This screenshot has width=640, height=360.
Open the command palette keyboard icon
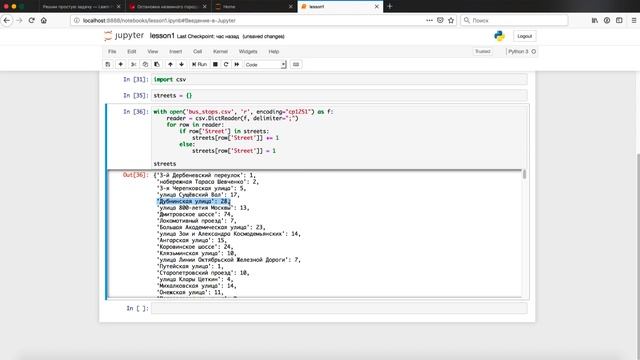click(296, 64)
